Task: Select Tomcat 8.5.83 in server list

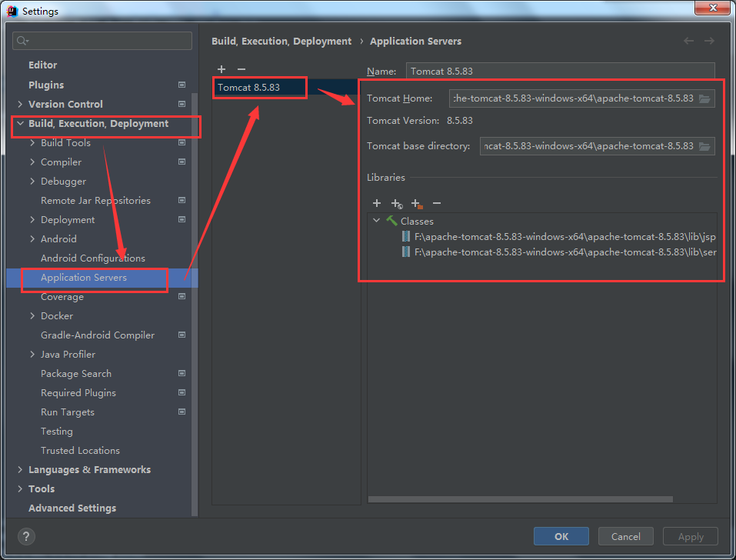Action: tap(286, 88)
